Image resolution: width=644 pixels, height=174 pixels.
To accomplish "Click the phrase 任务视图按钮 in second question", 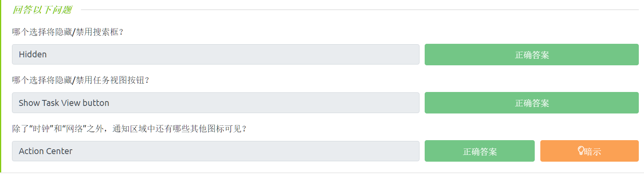I will tap(118, 80).
